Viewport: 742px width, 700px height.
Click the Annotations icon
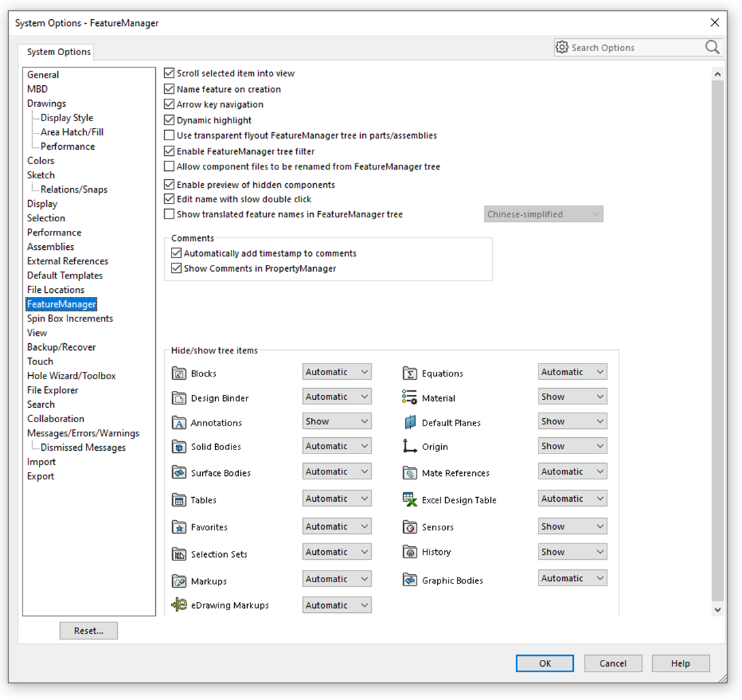point(179,423)
